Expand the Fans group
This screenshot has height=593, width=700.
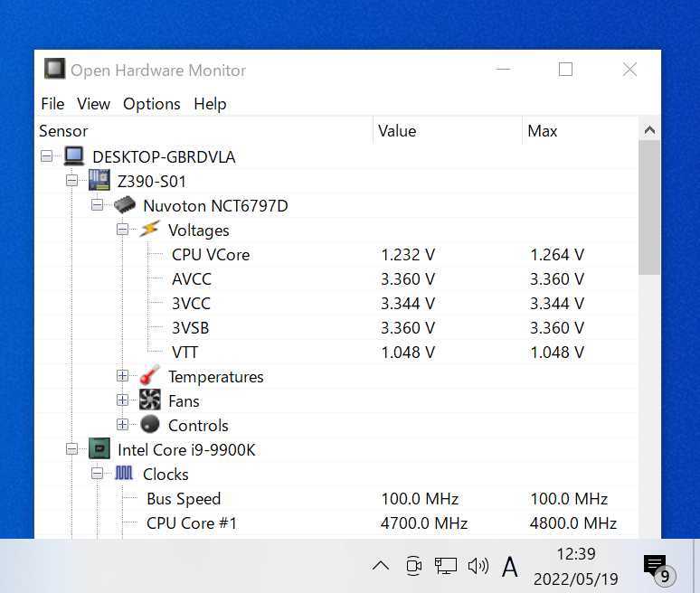pos(122,400)
